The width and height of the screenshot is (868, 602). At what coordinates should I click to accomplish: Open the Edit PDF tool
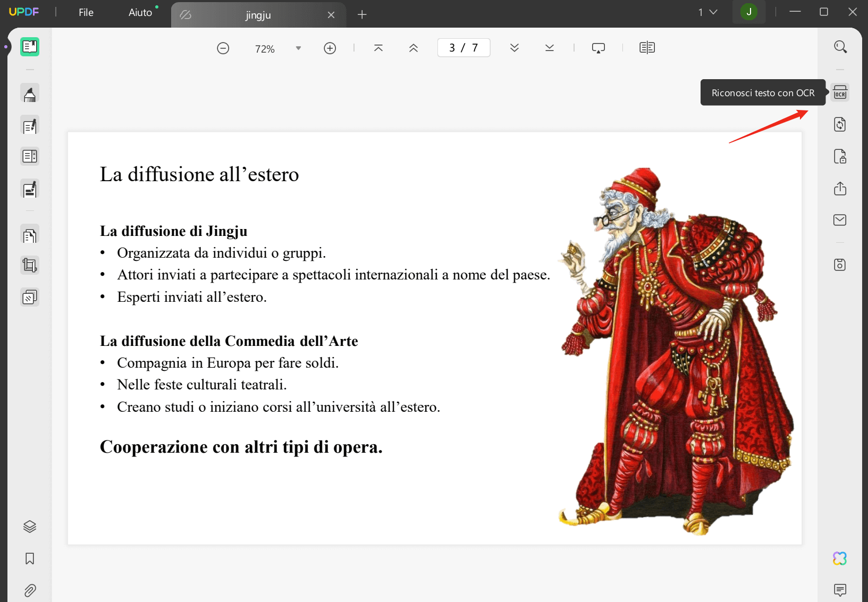pos(30,126)
